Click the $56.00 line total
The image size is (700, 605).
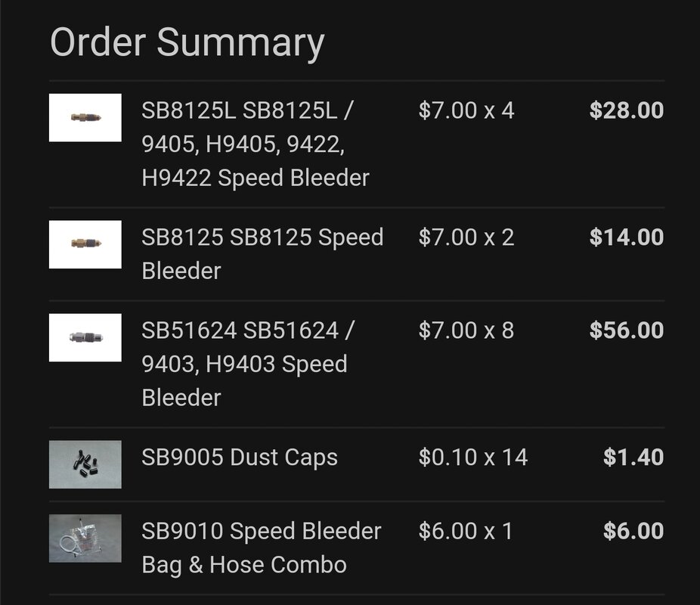[627, 330]
